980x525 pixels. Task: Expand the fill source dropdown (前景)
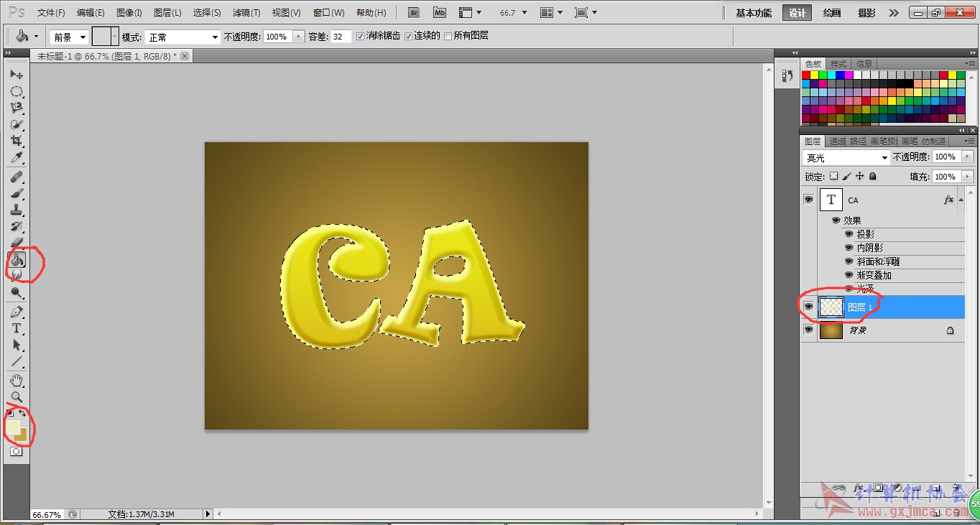pos(69,37)
